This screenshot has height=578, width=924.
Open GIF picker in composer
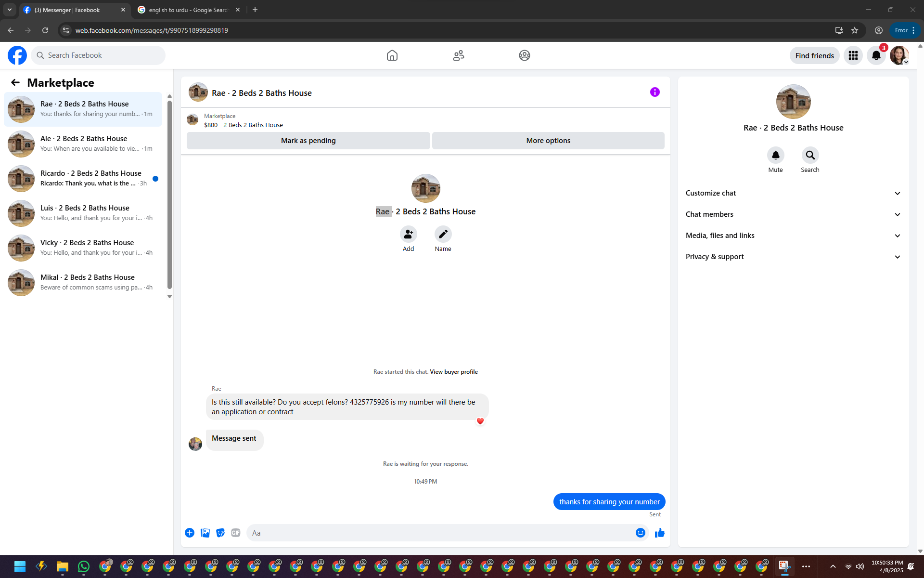click(x=235, y=533)
